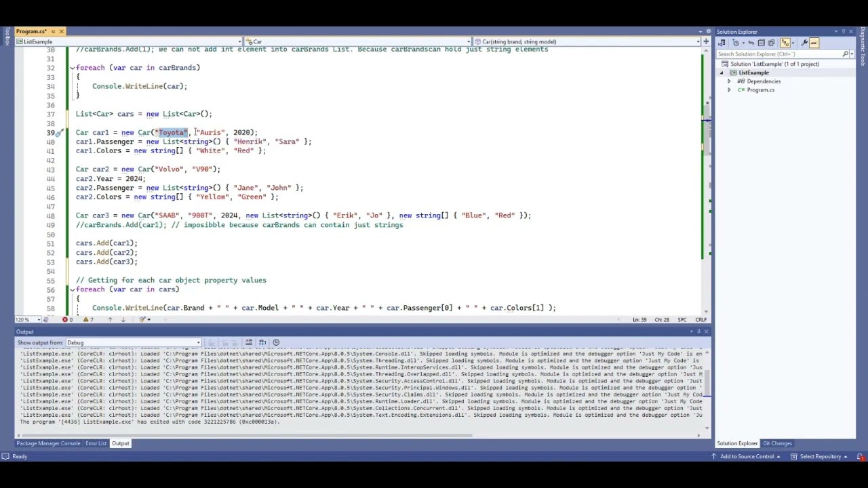868x488 pixels.
Task: Toggle Track Active Item highlighted icon
Action: [785, 43]
